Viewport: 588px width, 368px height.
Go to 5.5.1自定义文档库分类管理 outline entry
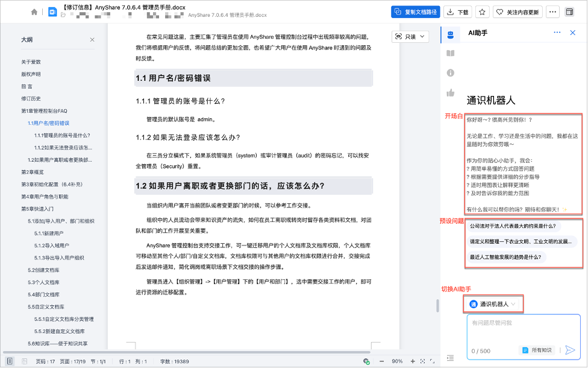[x=64, y=319]
